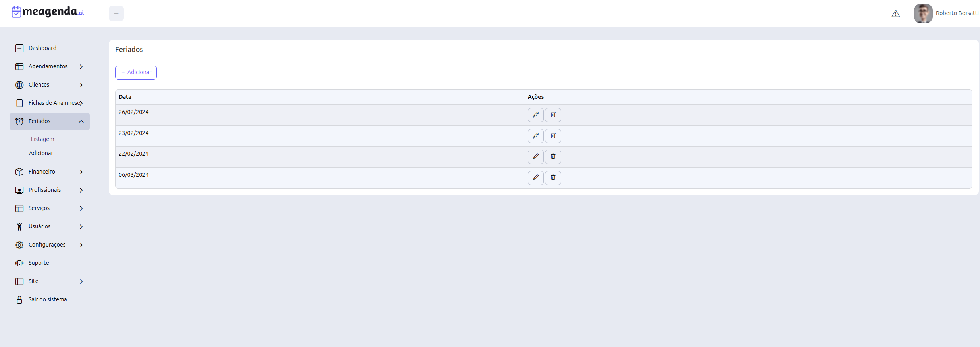Open Roberto Borsatti profile avatar
980x347 pixels.
(923, 13)
